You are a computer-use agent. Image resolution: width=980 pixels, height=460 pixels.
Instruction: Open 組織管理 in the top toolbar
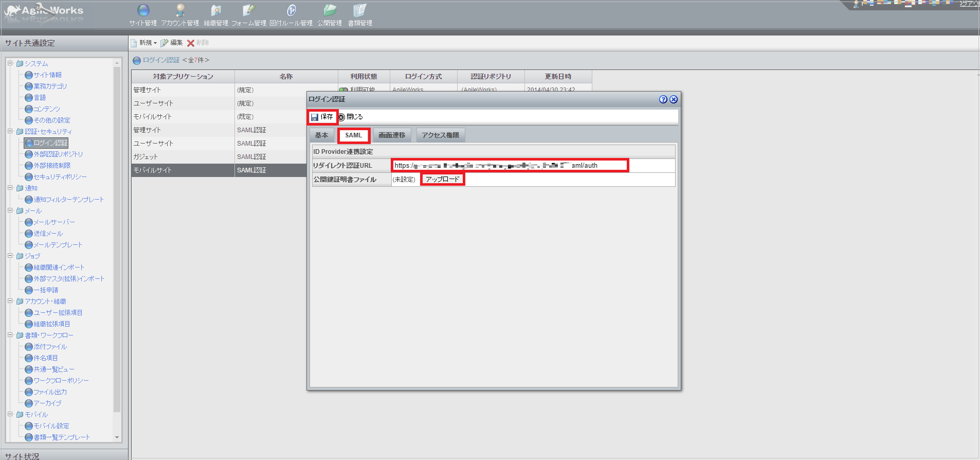click(x=216, y=15)
